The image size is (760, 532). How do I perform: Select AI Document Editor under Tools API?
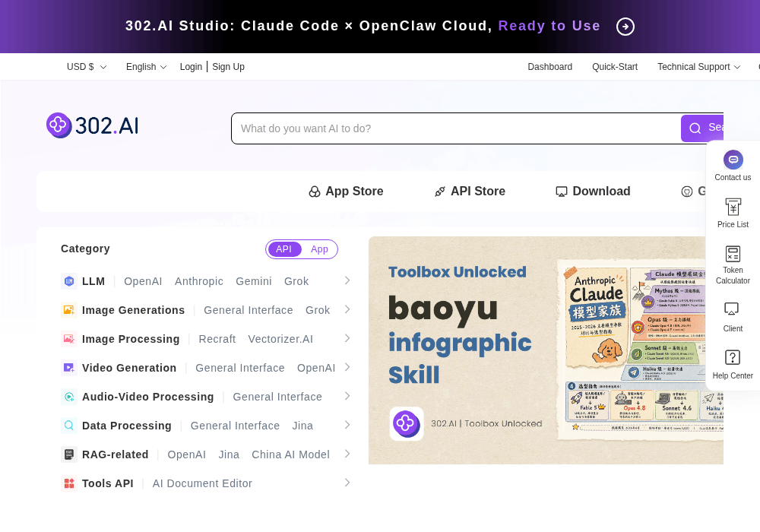pos(202,483)
